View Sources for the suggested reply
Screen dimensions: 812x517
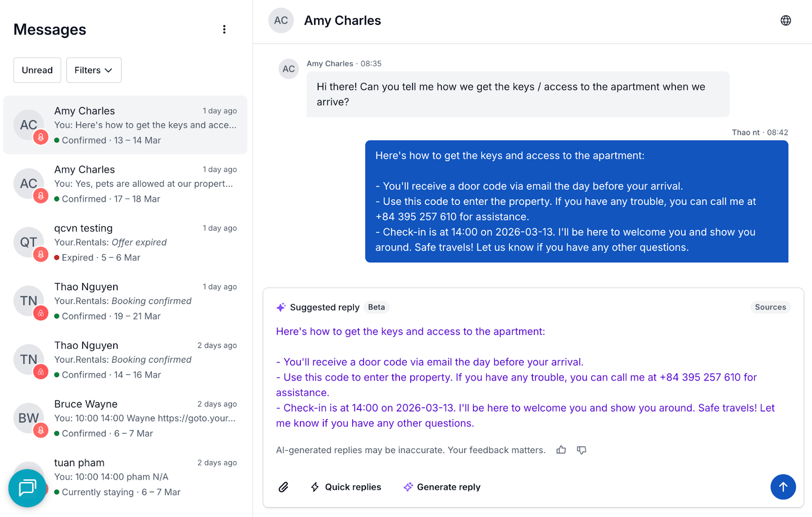(x=770, y=307)
